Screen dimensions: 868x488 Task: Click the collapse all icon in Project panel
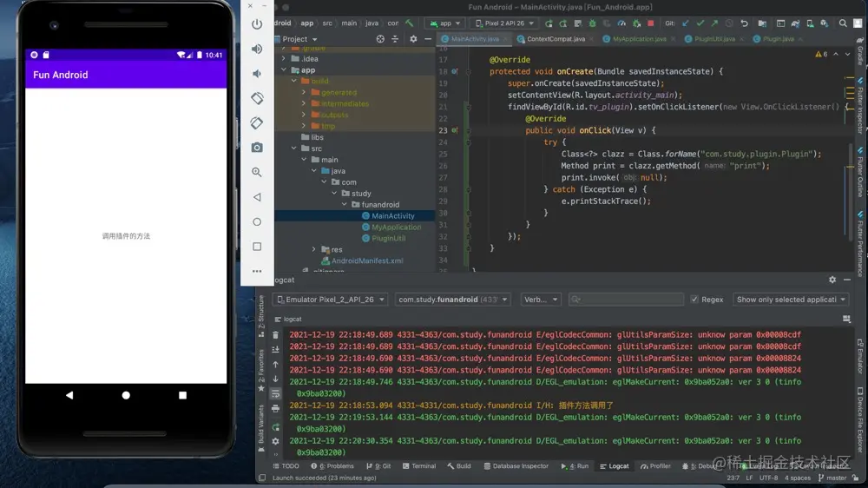click(395, 39)
